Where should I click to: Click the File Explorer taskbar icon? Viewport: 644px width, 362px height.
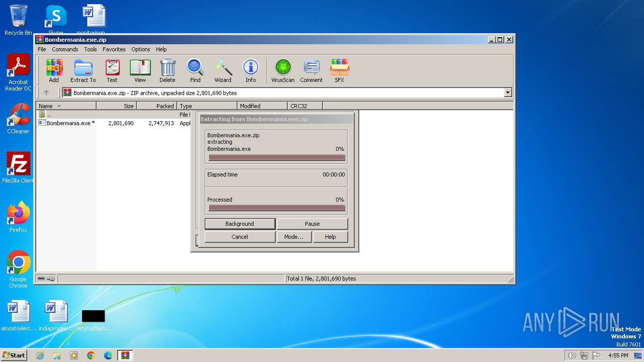coord(57,355)
